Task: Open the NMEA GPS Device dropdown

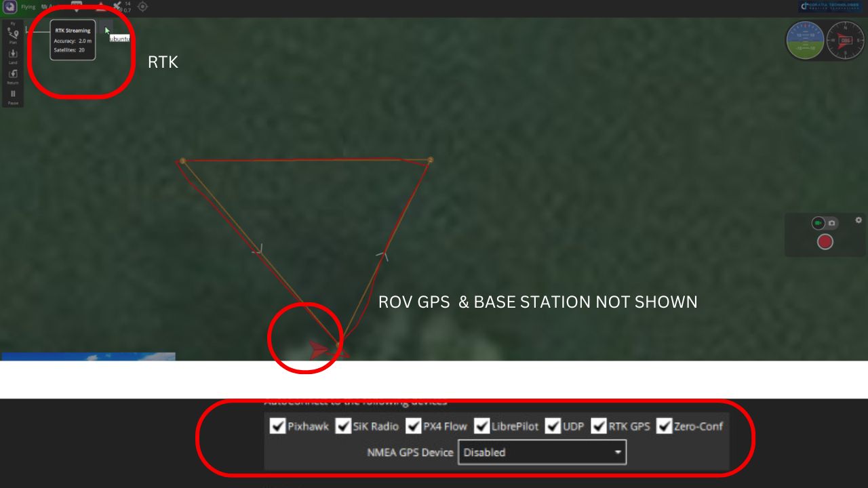Action: (542, 453)
